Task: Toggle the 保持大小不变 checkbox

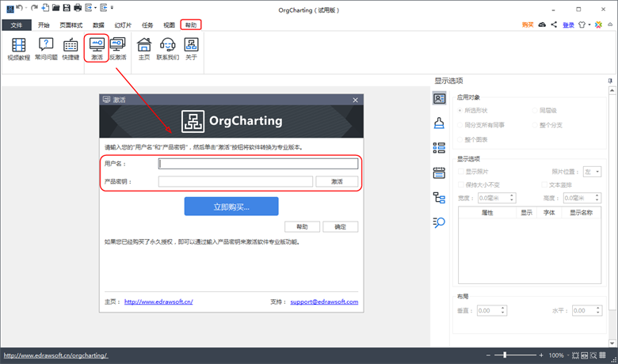Action: coord(461,184)
